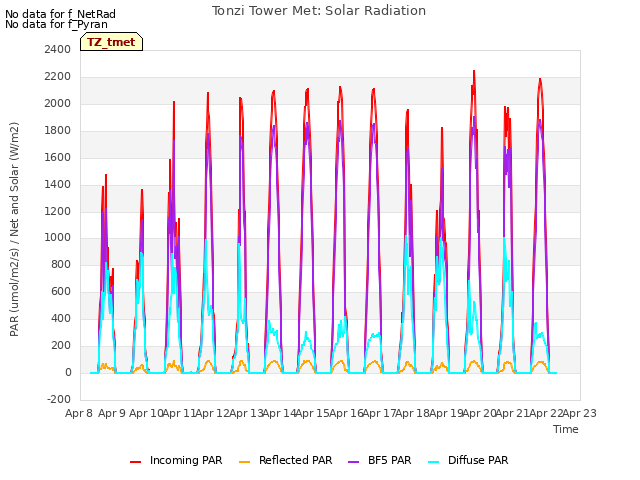The image size is (640, 480).
Task: Click the 2000 y-axis tick label
Action: pyautogui.click(x=57, y=104)
